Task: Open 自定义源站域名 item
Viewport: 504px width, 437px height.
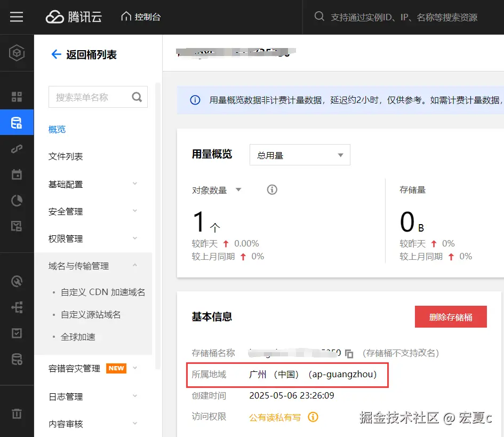Action: tap(91, 314)
